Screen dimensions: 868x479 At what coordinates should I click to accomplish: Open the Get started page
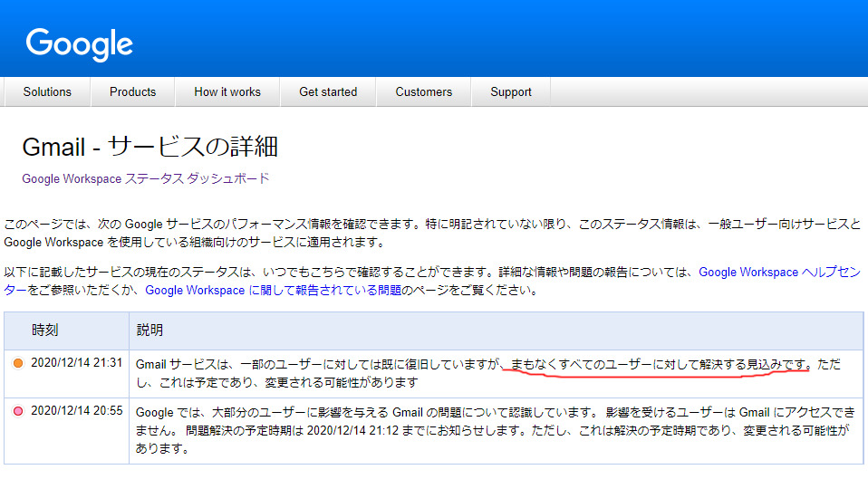[x=328, y=91]
